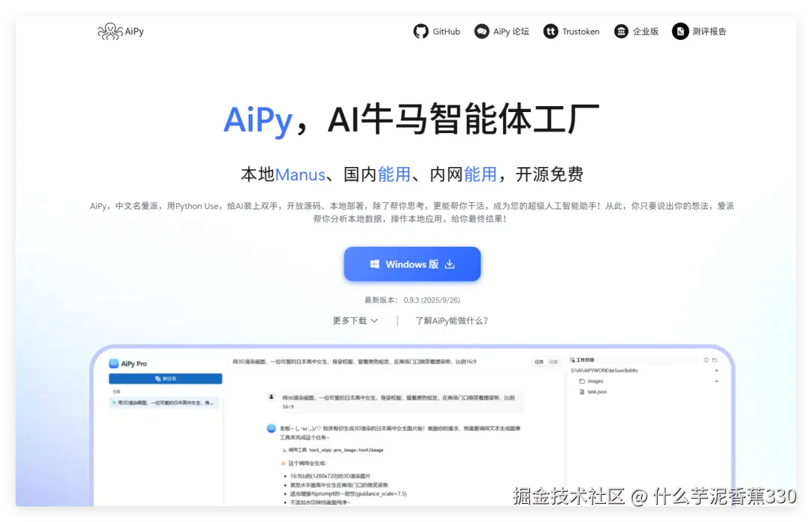Collapse the D:\AI\AIPYWORK path chevron

click(x=717, y=370)
